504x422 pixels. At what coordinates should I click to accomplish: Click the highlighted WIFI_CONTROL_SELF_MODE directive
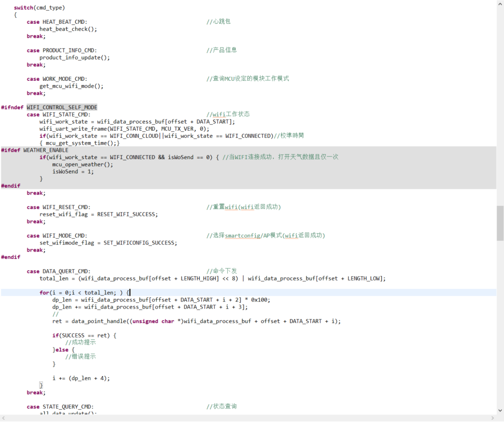click(x=62, y=107)
